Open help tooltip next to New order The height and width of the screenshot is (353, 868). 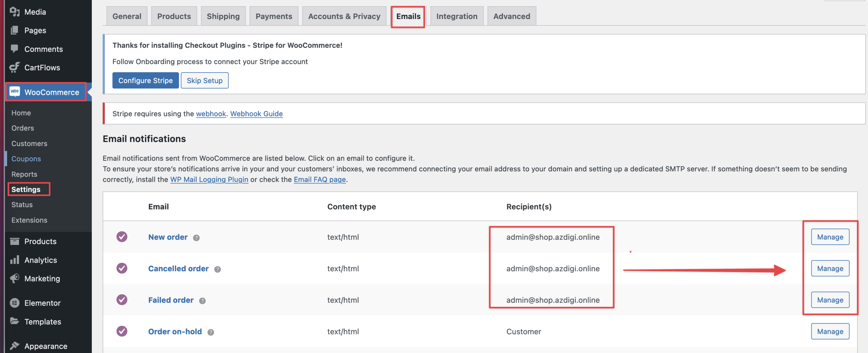point(196,238)
